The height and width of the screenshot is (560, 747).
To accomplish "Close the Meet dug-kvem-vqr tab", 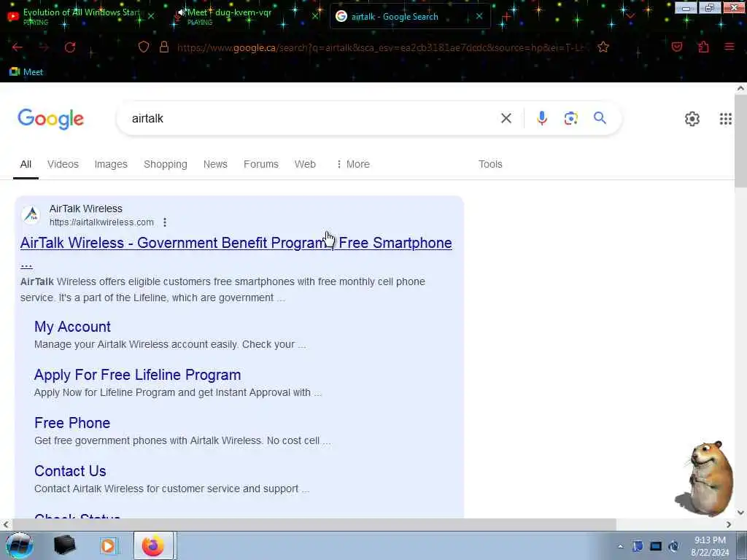I will (315, 16).
